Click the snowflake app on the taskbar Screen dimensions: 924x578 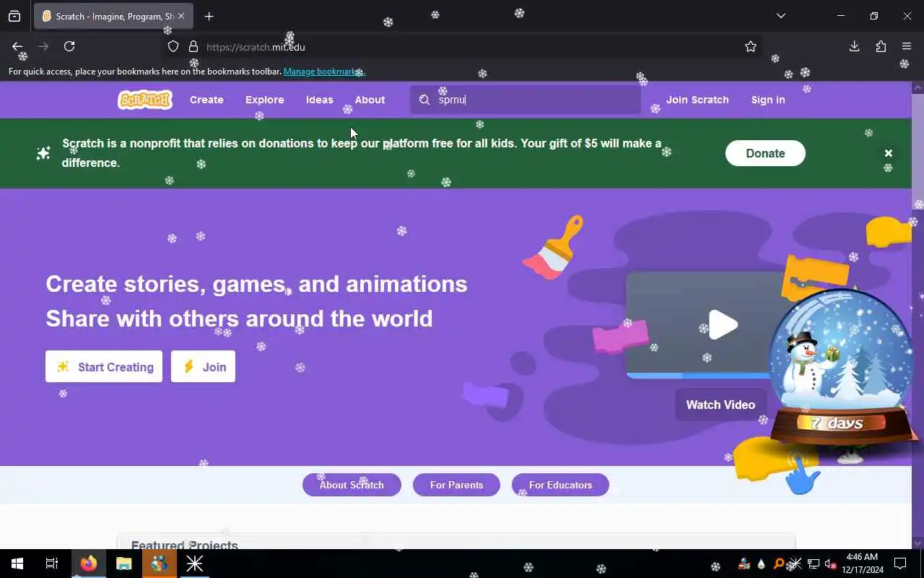[x=195, y=564]
